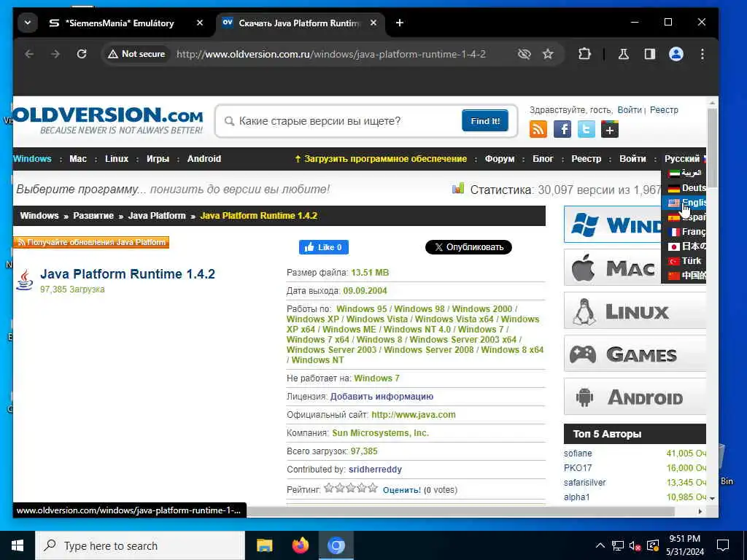Image resolution: width=747 pixels, height=560 pixels.
Task: Click the vertical page scrollbar thumb
Action: click(x=712, y=147)
